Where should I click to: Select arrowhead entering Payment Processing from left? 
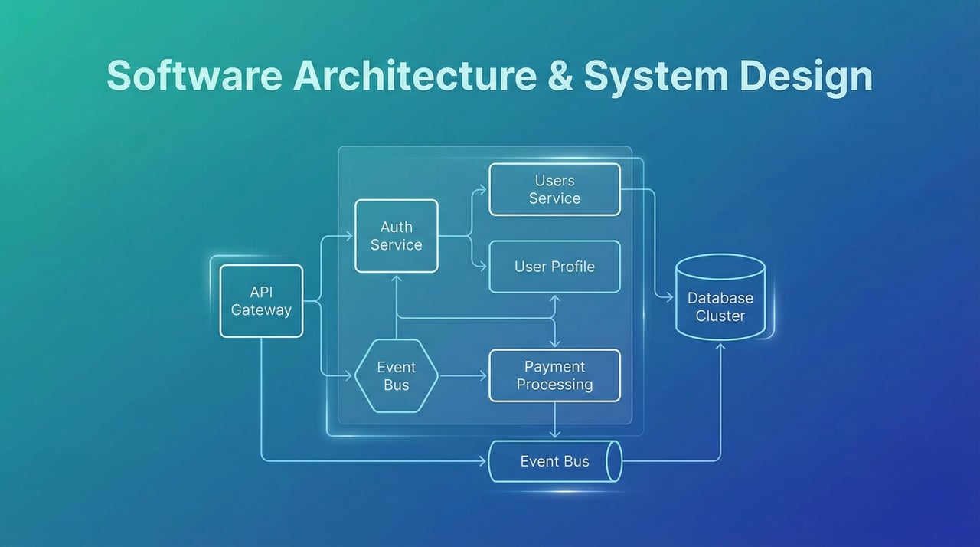[x=482, y=376]
